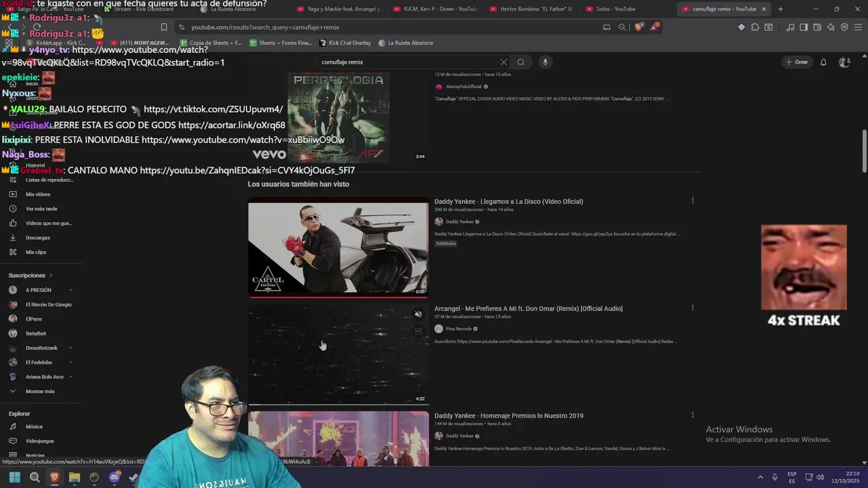
Task: Open more options for Homenaje Premios lo Nuestro
Action: pyautogui.click(x=692, y=415)
